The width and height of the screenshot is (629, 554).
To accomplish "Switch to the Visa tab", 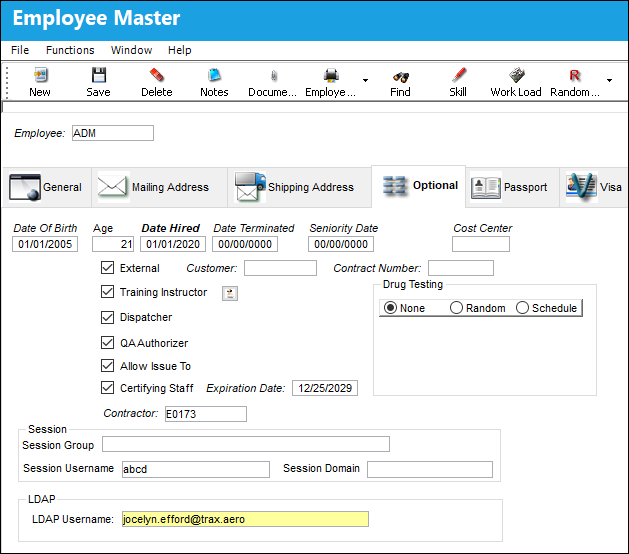I will click(x=594, y=187).
